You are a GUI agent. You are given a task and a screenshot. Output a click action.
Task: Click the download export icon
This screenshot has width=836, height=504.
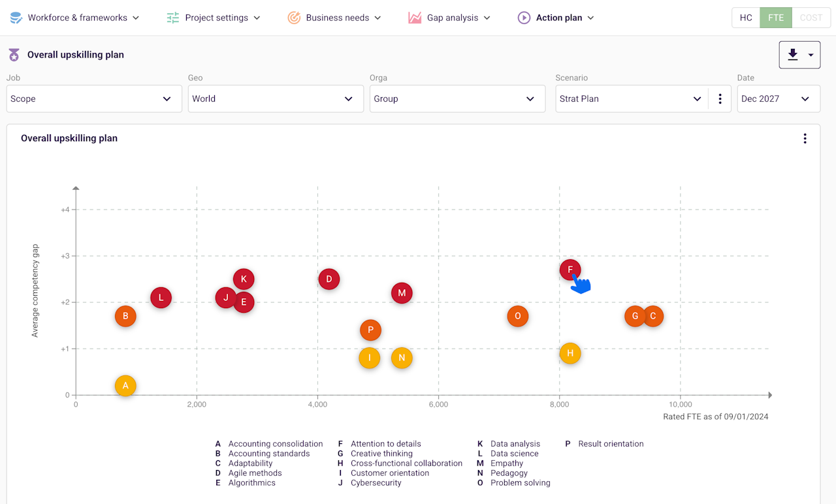(793, 55)
